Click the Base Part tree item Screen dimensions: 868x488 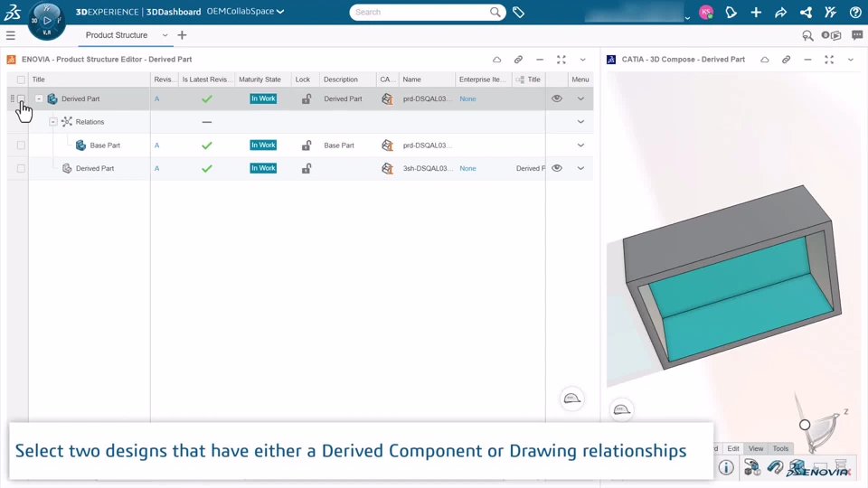(x=105, y=145)
